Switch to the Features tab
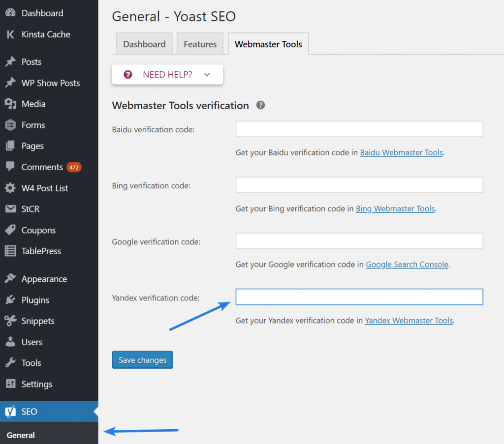Image resolution: width=504 pixels, height=444 pixels. coord(200,44)
